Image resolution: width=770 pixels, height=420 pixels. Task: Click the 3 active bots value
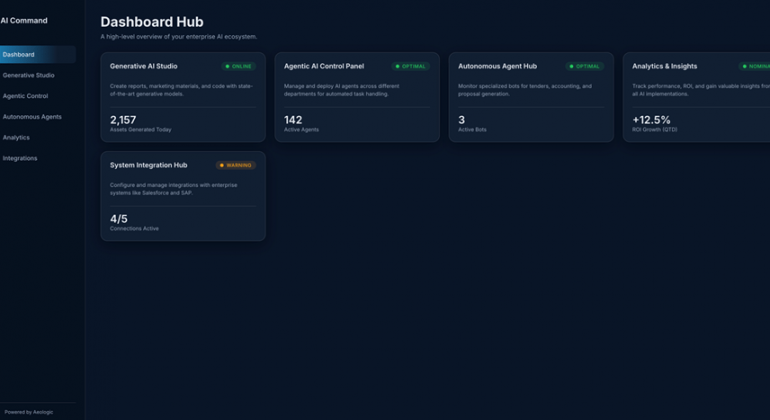[x=461, y=120]
